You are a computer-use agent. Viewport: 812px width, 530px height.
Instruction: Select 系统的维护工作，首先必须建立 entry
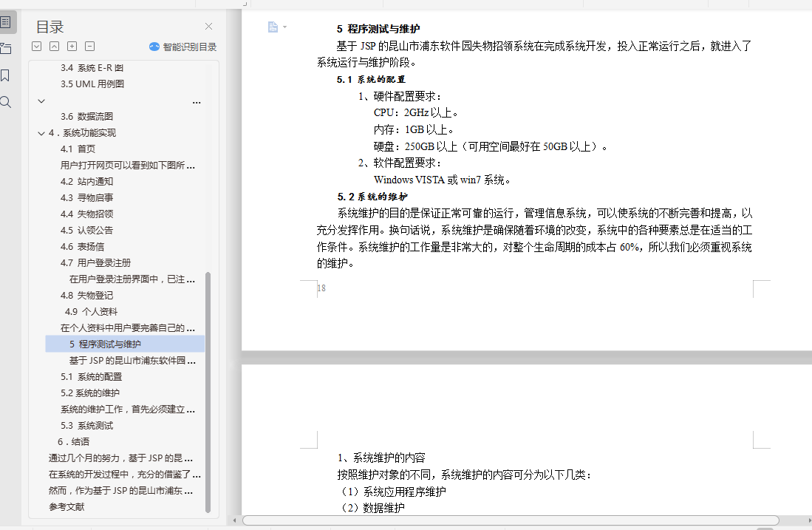click(x=127, y=410)
